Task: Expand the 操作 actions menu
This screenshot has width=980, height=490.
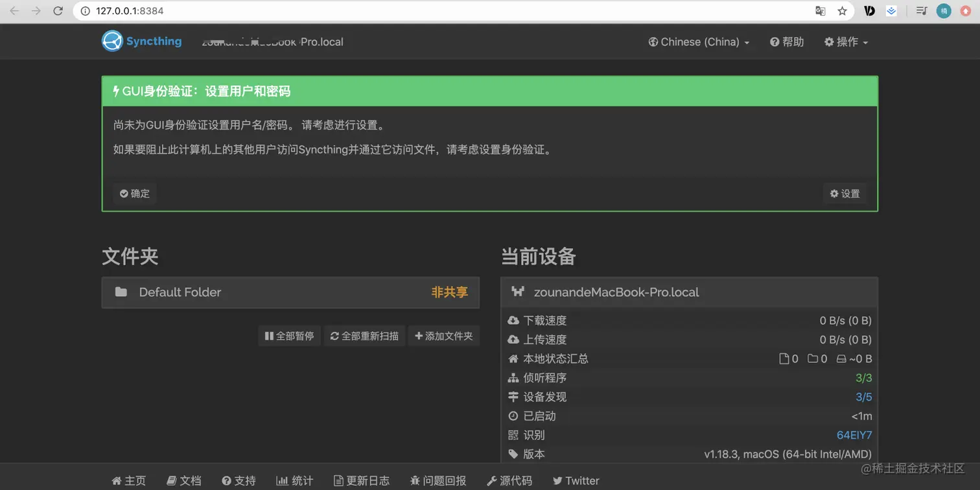Action: 846,41
